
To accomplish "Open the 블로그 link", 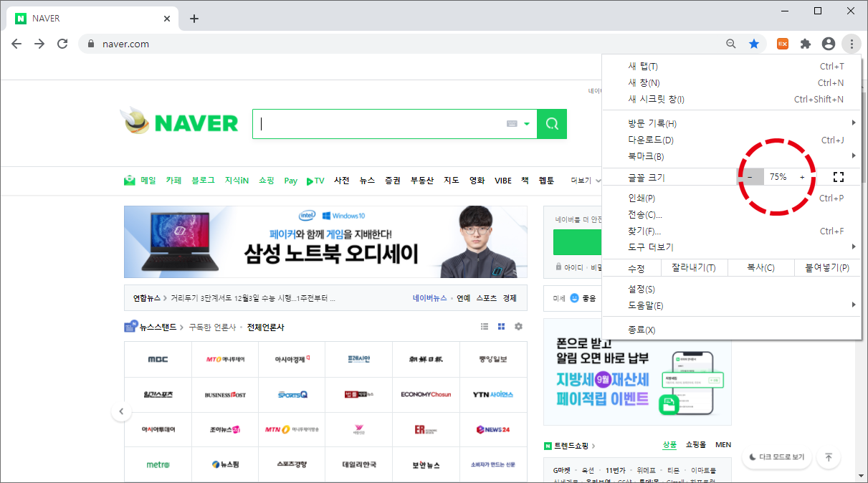I will point(203,181).
